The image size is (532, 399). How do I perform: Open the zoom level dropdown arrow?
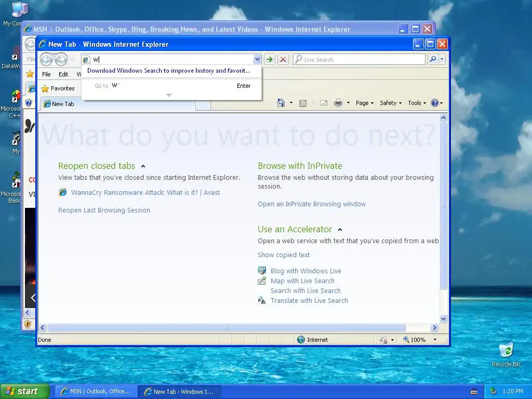(x=435, y=340)
